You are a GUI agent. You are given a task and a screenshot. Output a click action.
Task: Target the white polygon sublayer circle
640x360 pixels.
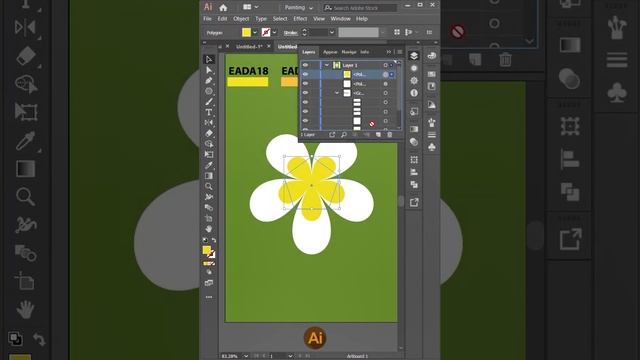pos(385,84)
